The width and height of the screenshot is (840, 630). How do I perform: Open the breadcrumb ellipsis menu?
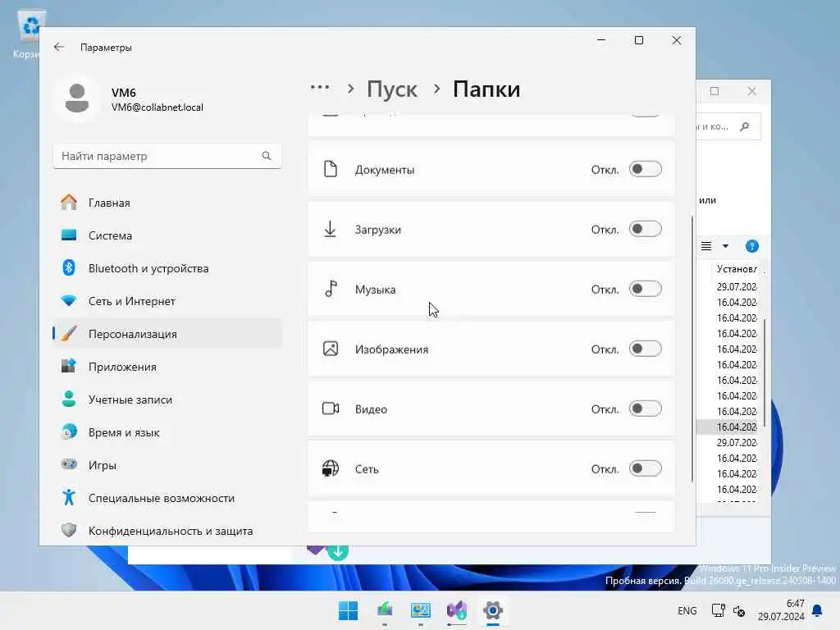point(321,87)
